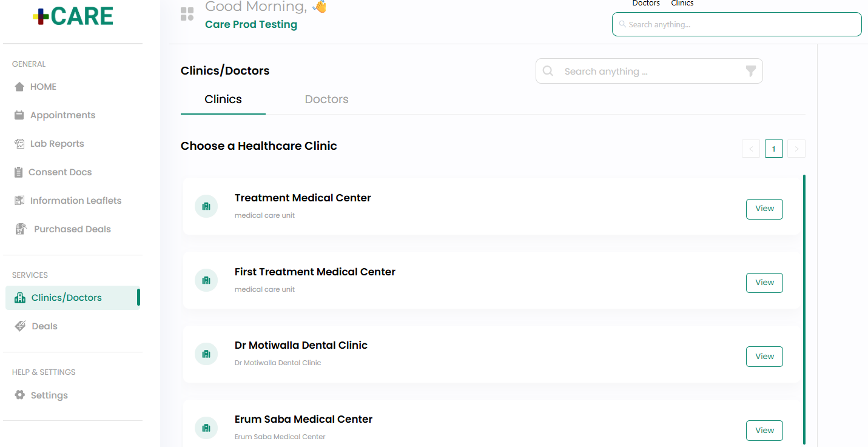View Dr Motiwalla Dental Clinic
The height and width of the screenshot is (447, 868).
764,357
